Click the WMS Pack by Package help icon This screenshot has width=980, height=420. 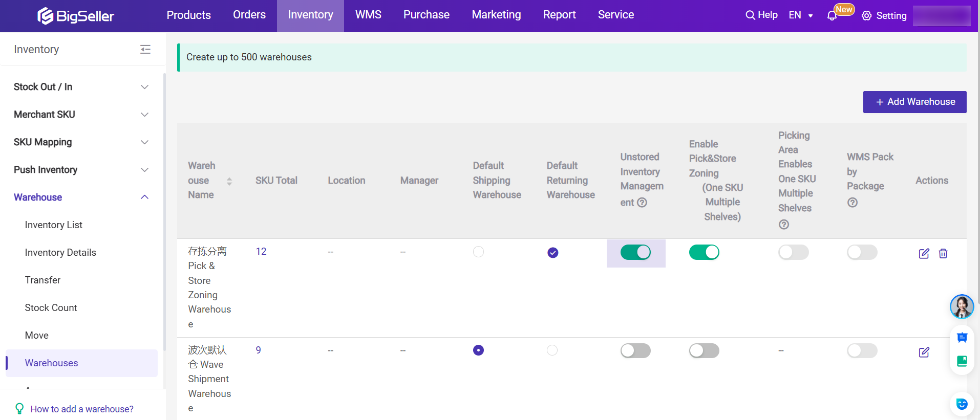pyautogui.click(x=852, y=203)
